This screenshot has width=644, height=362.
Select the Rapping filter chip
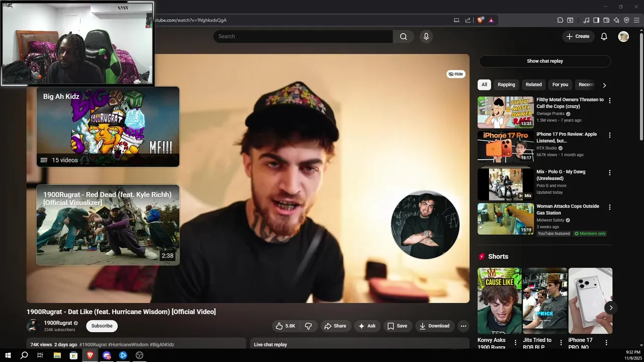[x=506, y=84]
